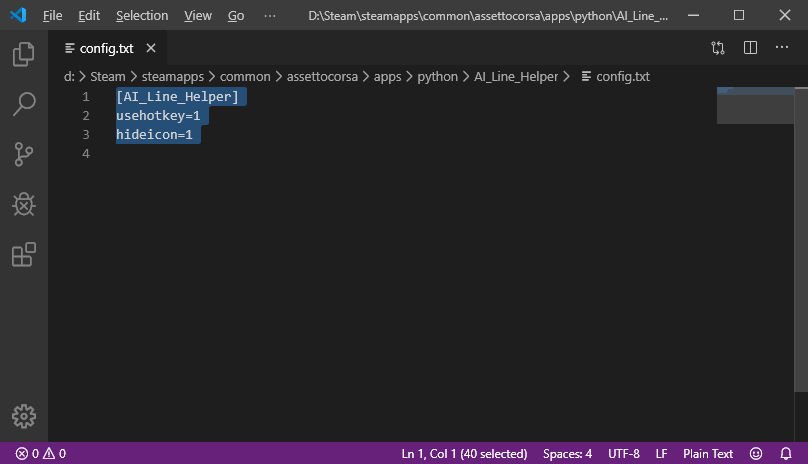Split the editor to the right
Viewport: 808px width, 464px height.
(750, 47)
